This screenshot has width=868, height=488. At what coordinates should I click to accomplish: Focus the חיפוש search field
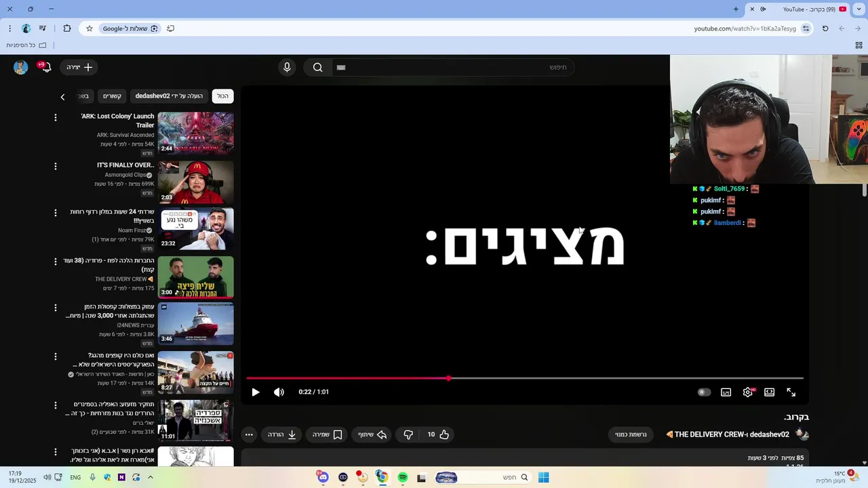coord(452,67)
